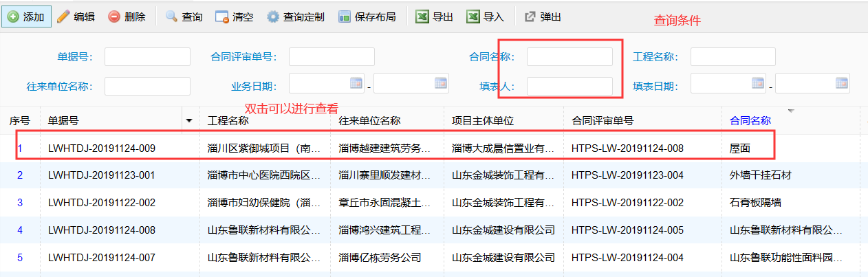
Task: Click the 导入 Excel import button
Action: (x=486, y=16)
